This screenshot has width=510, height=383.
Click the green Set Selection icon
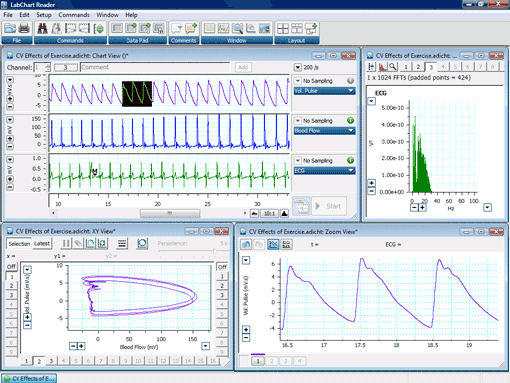[99, 29]
